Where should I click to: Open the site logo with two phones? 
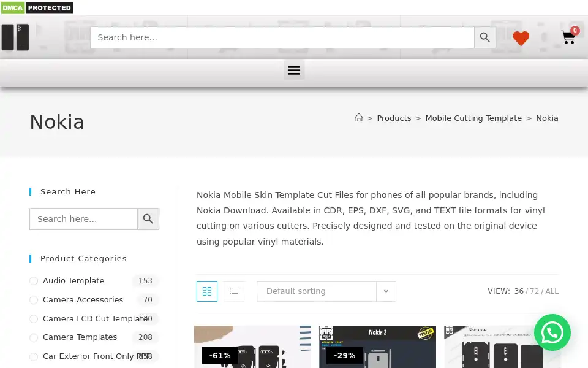[15, 37]
